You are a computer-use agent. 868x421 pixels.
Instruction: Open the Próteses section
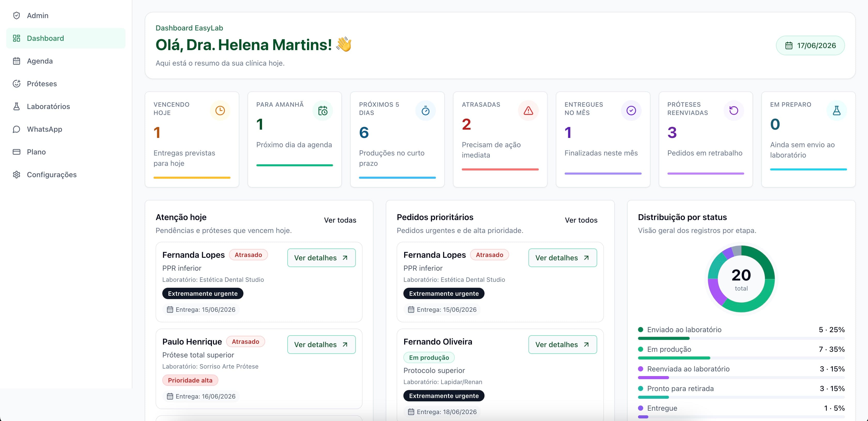tap(66, 83)
